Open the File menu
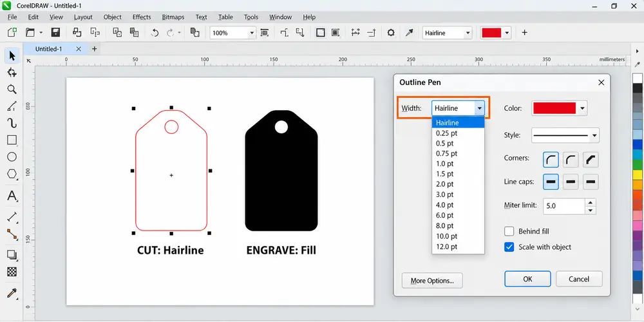Image resolution: width=644 pixels, height=322 pixels. coord(12,17)
